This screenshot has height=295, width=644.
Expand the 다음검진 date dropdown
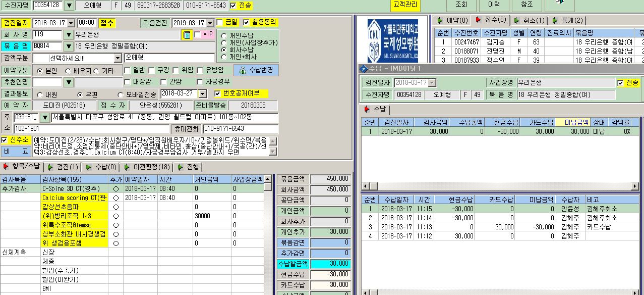point(210,23)
